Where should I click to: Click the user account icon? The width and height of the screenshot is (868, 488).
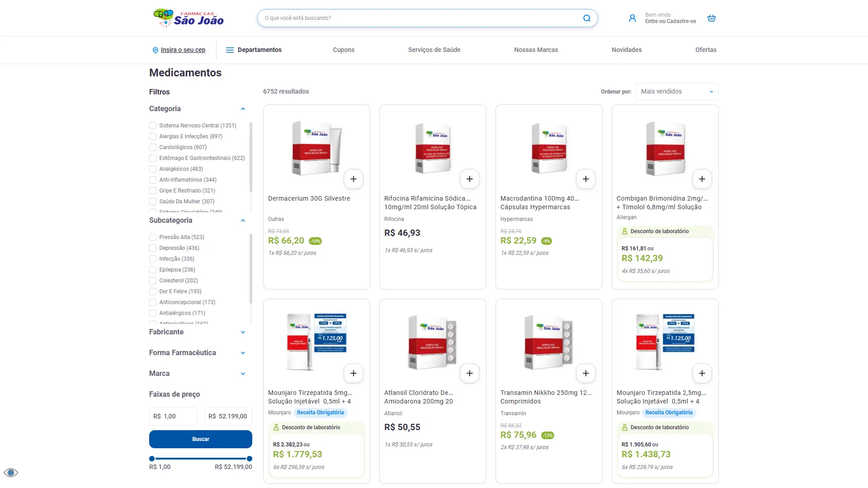point(632,18)
